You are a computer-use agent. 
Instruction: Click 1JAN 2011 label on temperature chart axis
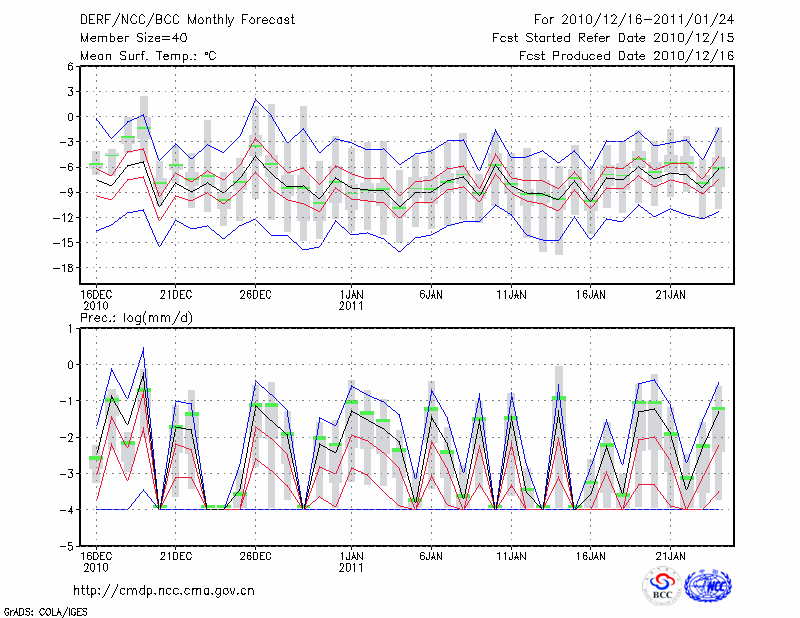coord(351,299)
